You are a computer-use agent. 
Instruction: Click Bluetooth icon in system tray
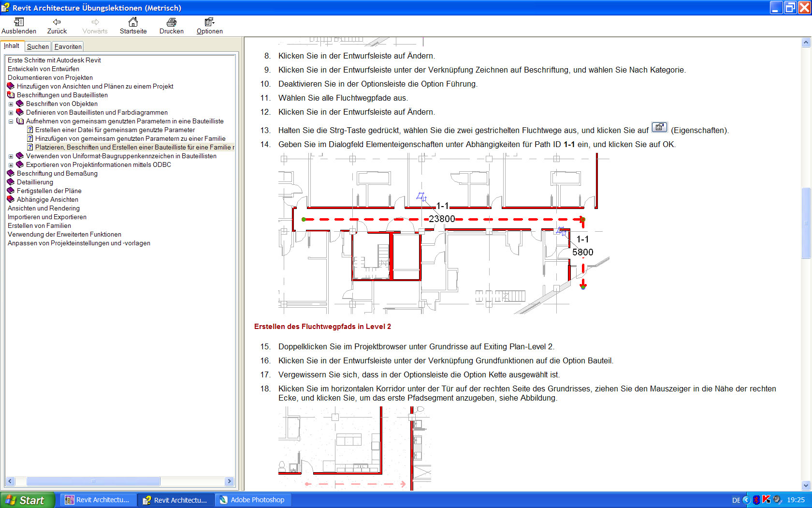coord(756,500)
